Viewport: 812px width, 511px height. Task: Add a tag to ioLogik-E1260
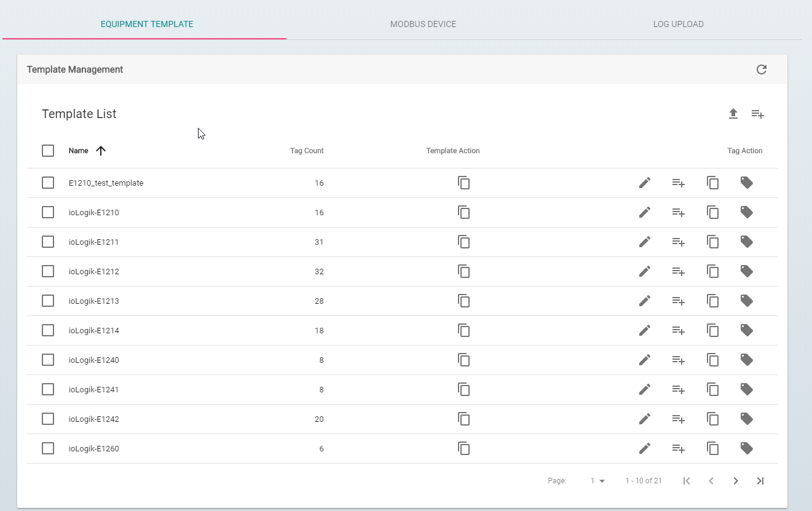pyautogui.click(x=679, y=448)
